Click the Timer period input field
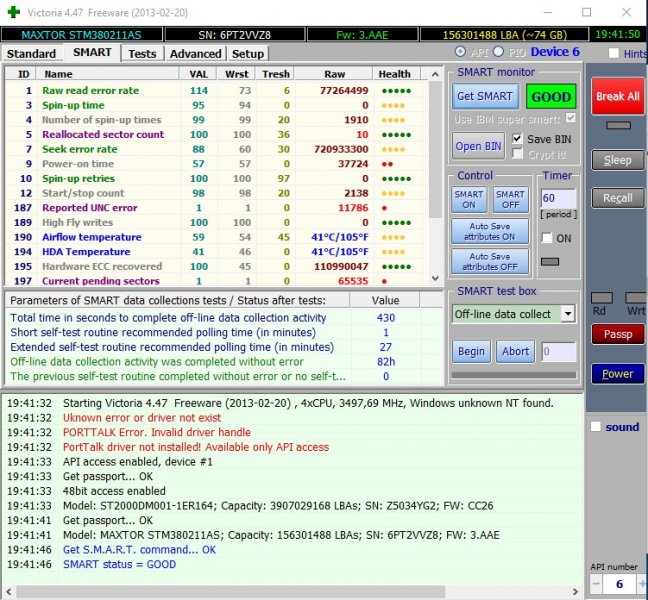 coord(558,199)
